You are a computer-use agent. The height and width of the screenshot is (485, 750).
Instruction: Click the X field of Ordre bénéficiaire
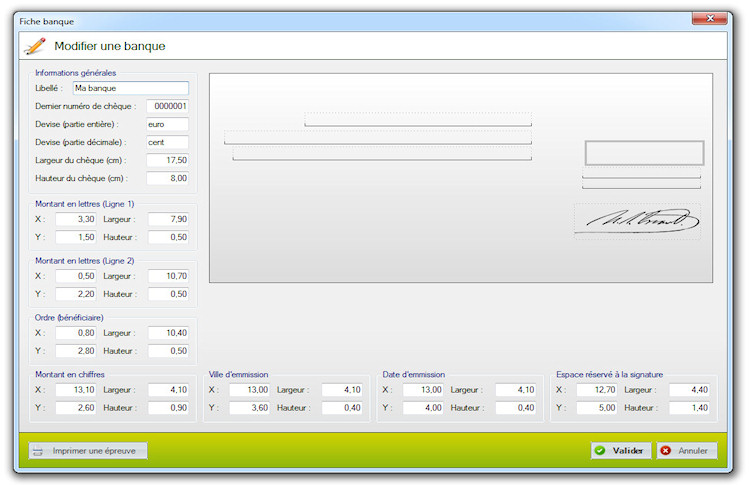pyautogui.click(x=76, y=333)
